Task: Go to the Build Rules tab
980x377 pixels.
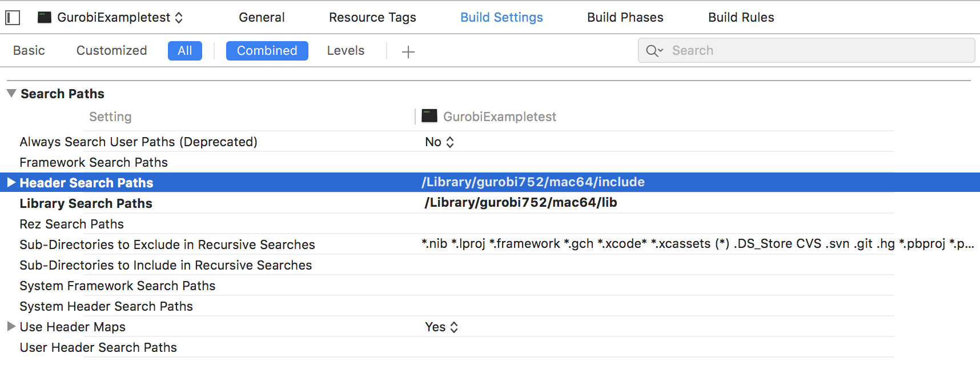Action: click(741, 18)
